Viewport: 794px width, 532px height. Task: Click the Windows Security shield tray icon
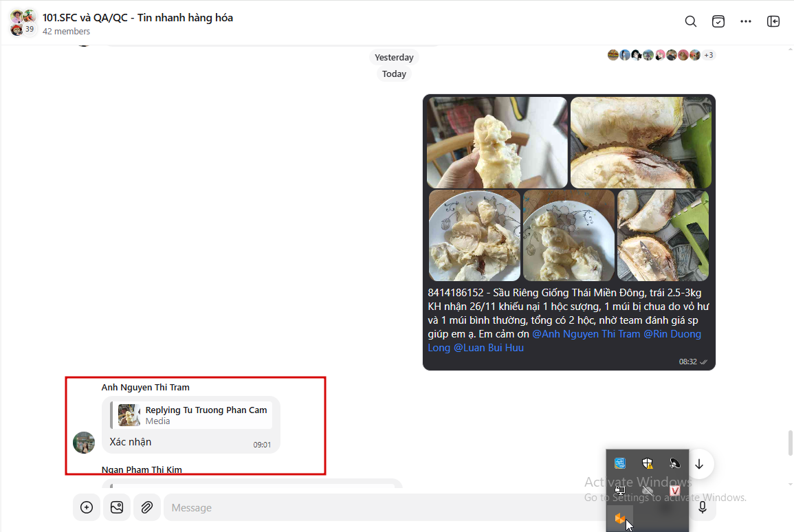coord(647,463)
